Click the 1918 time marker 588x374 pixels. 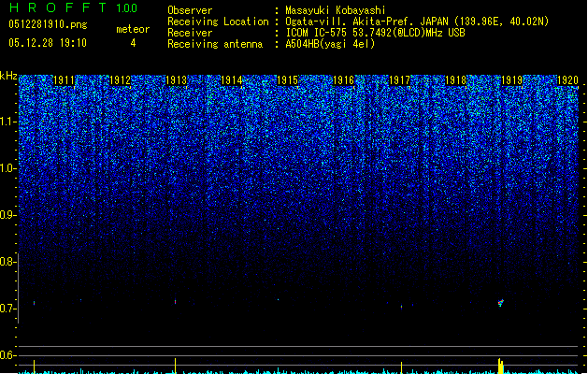(x=455, y=80)
